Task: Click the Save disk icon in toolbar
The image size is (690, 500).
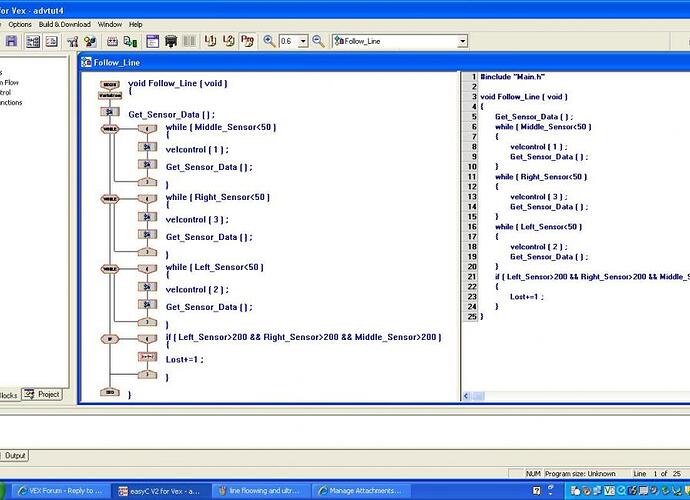Action: pos(11,41)
